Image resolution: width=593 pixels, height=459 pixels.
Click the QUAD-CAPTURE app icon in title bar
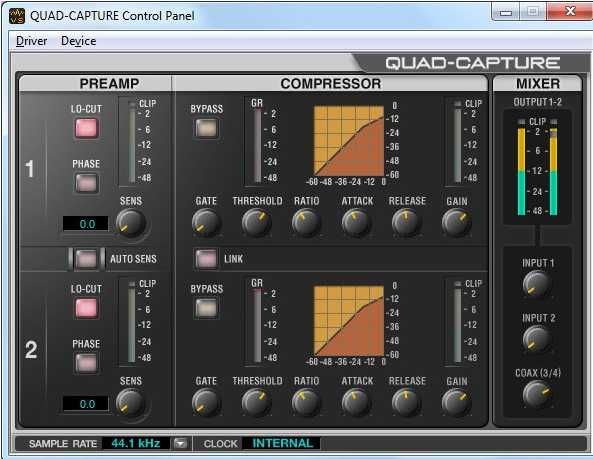point(17,16)
